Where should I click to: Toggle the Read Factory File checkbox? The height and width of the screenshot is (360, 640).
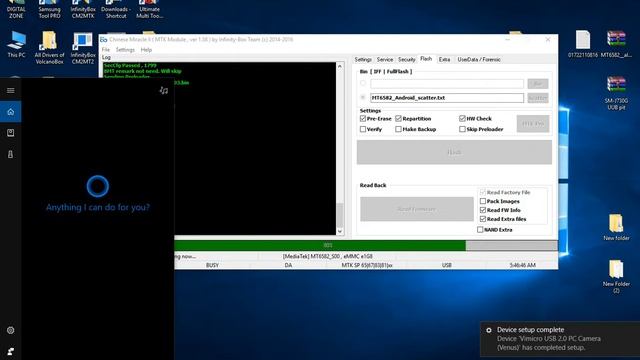click(483, 192)
